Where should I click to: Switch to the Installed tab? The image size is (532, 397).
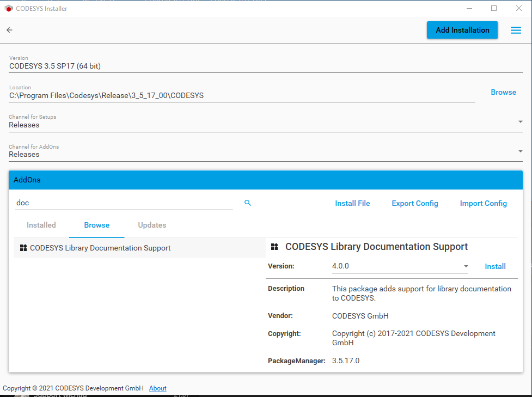point(41,225)
